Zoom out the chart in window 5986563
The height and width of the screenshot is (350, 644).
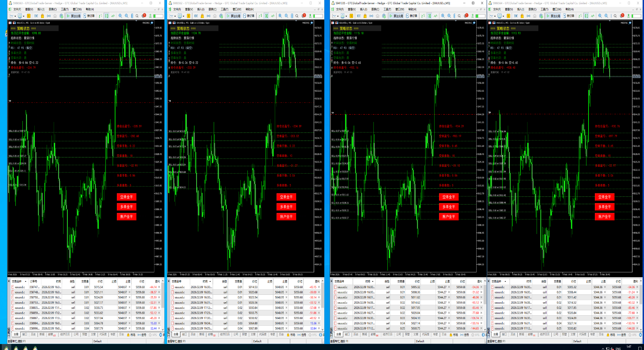(126, 16)
